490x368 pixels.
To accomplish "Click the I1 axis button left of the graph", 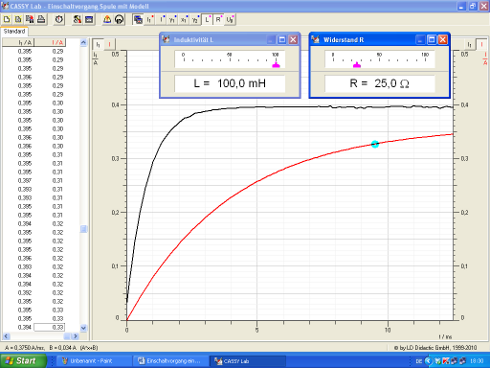I will click(98, 44).
